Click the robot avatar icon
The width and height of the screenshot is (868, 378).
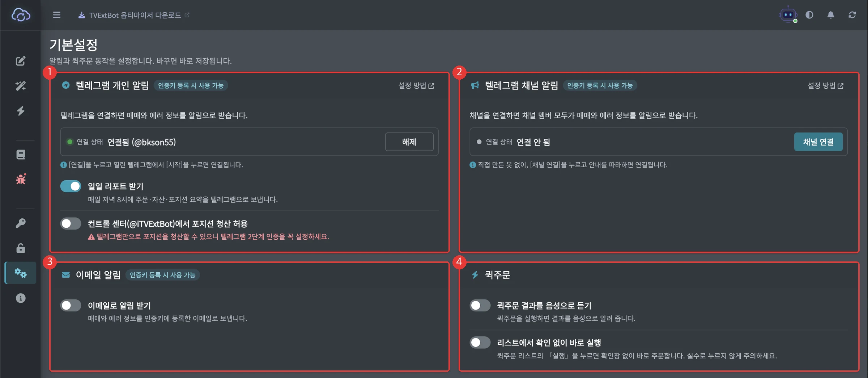pyautogui.click(x=788, y=15)
